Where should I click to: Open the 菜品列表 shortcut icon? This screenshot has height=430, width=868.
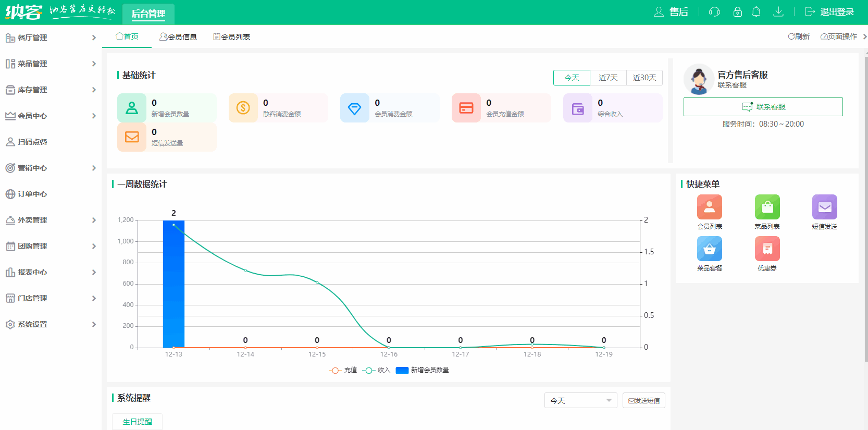pos(767,207)
